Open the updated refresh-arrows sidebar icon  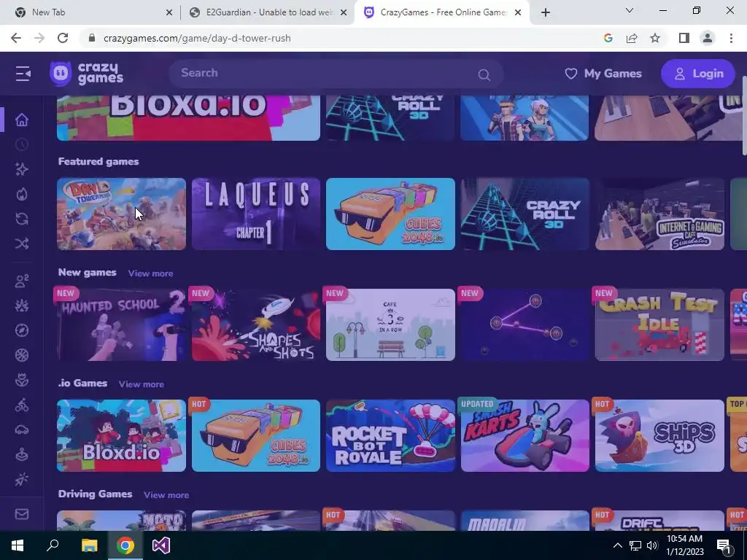(x=22, y=219)
